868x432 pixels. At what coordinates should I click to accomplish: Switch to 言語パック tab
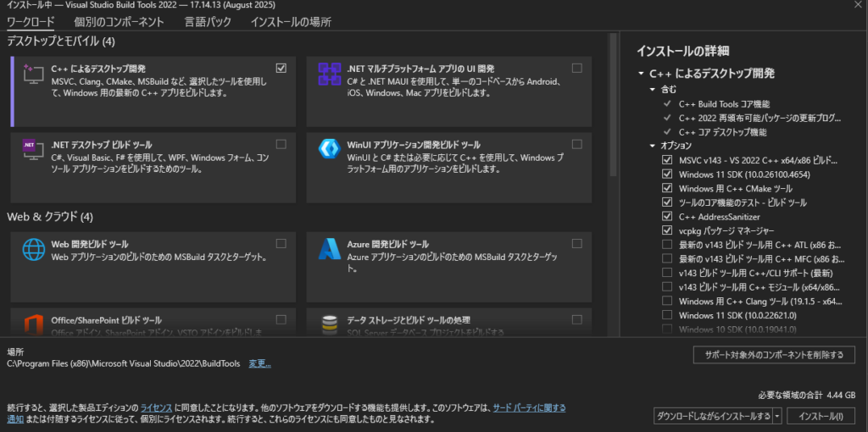coord(208,22)
